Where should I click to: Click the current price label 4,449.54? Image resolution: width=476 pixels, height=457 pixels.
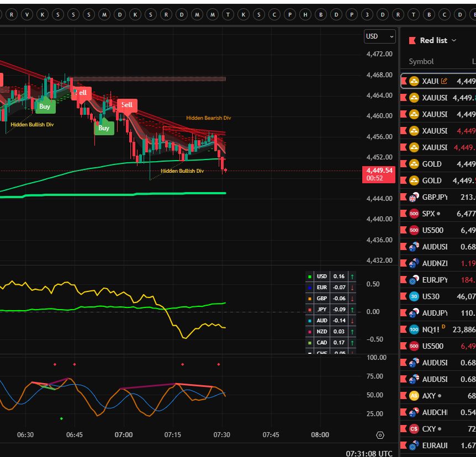(x=378, y=171)
